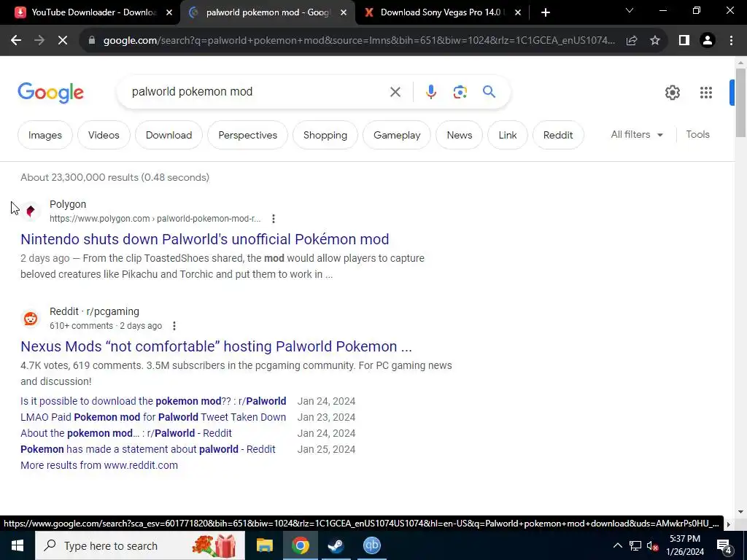Click the Reddit site favicon
747x560 pixels.
(31, 318)
